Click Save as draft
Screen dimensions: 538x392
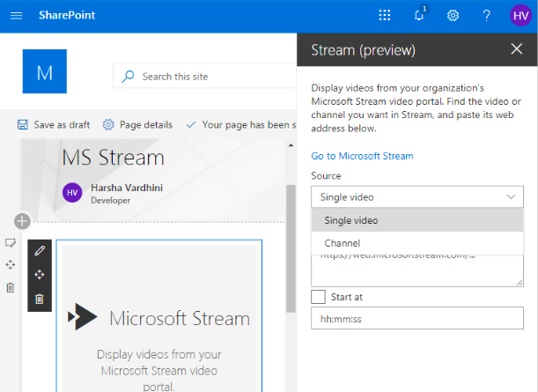(x=55, y=125)
